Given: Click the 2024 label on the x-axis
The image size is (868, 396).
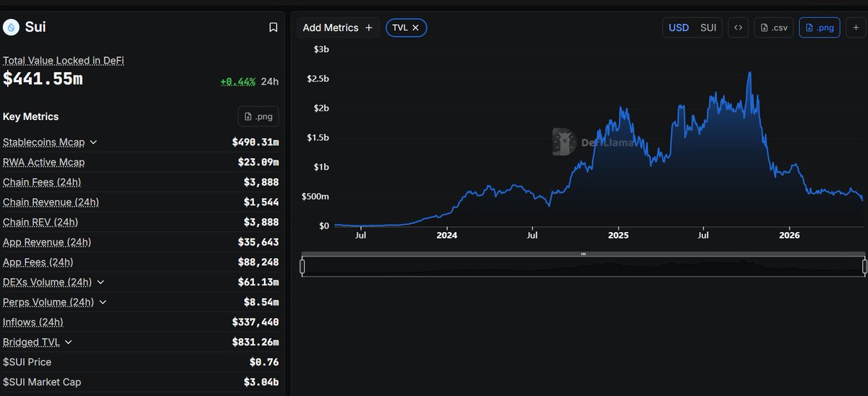Looking at the screenshot, I should click(x=447, y=235).
